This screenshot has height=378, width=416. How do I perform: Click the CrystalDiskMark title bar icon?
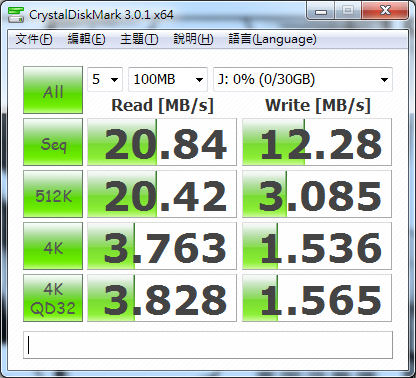tap(16, 14)
